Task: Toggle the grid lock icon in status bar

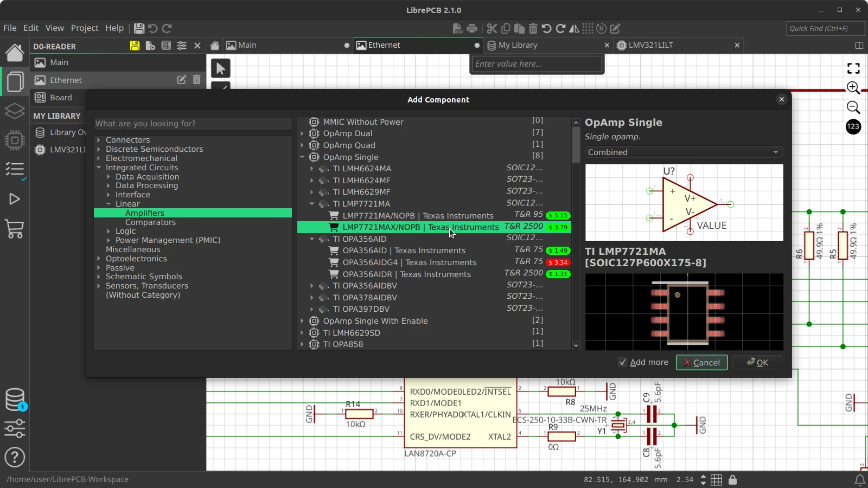Action: pos(732,480)
